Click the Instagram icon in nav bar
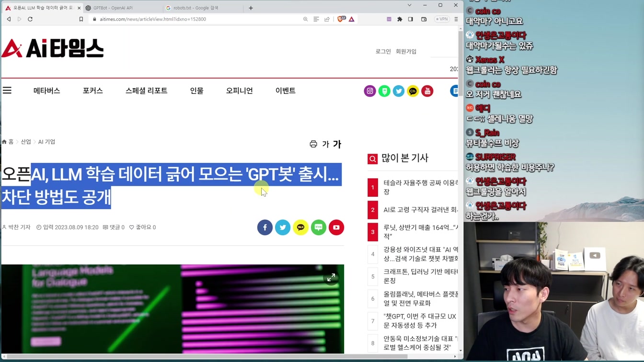This screenshot has width=644, height=362. 370,91
